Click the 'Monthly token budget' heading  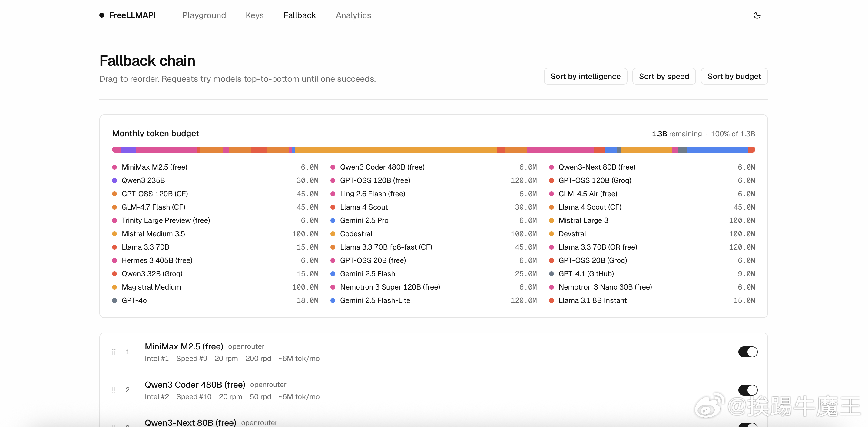point(155,134)
